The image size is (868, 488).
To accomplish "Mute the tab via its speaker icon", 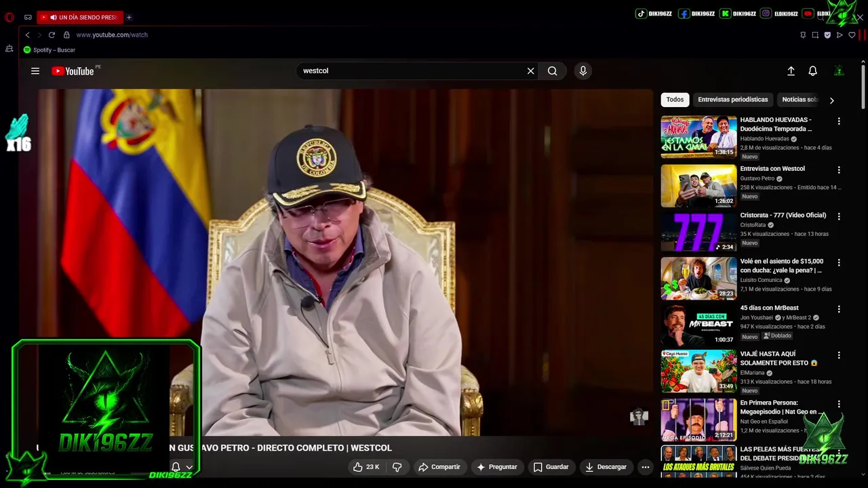I will pos(53,17).
